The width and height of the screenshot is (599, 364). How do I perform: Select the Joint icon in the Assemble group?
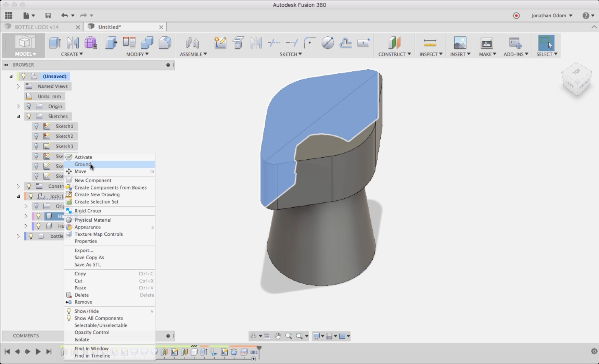193,43
